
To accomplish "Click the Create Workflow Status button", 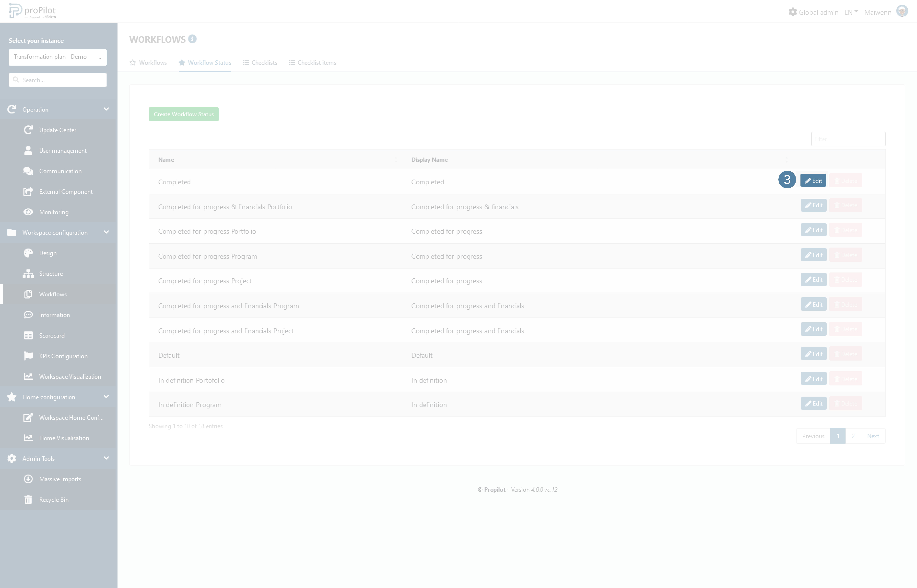I will 184,114.
